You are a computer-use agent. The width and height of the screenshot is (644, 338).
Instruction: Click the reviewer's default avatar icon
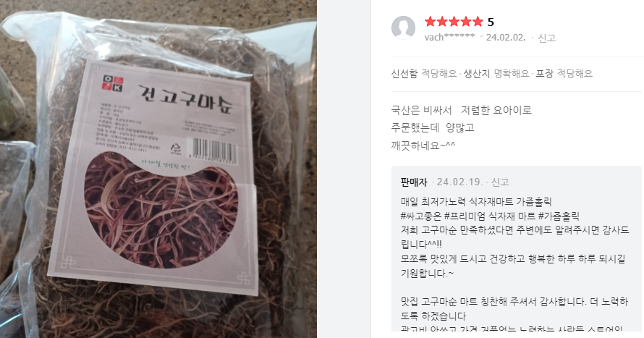[403, 28]
